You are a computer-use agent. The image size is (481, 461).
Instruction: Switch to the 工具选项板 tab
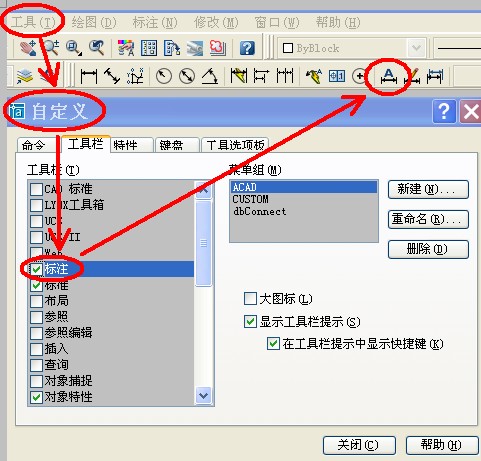(x=235, y=145)
